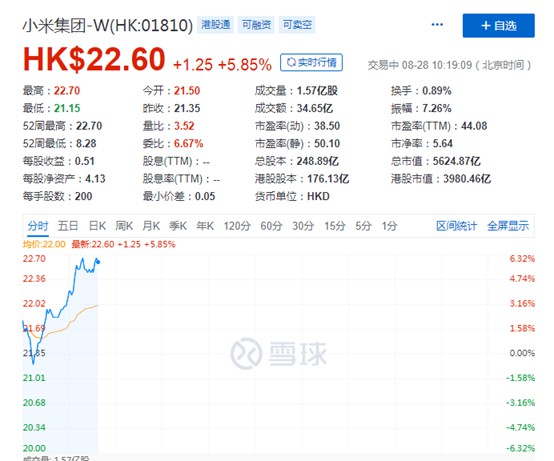Click the current price HK$22.60
The height and width of the screenshot is (461, 554).
94,59
